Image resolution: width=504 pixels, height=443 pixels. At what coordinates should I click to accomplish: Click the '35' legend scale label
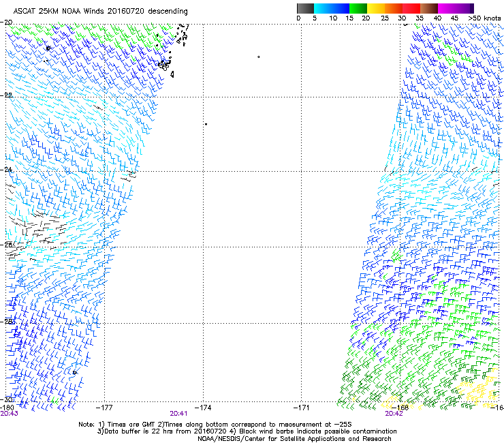[420, 18]
